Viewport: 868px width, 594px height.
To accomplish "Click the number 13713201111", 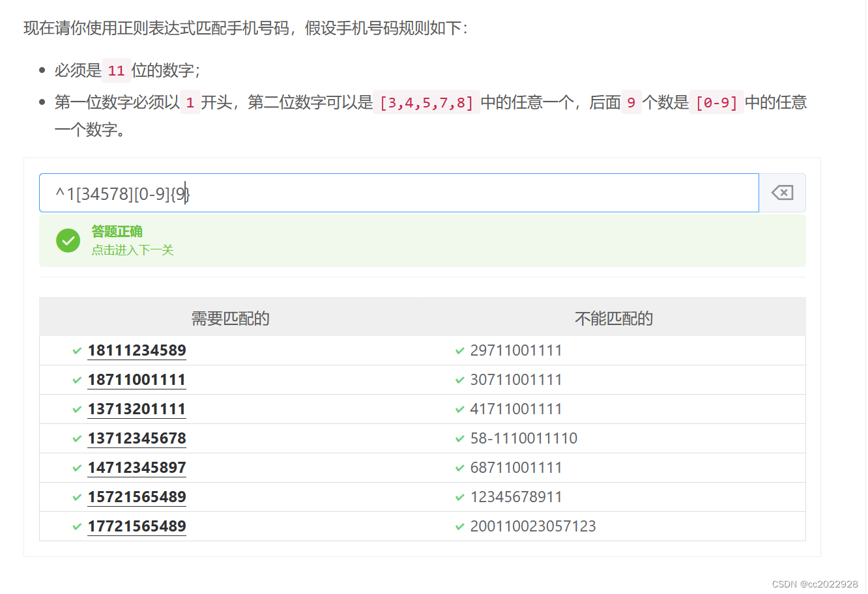I will [x=137, y=409].
